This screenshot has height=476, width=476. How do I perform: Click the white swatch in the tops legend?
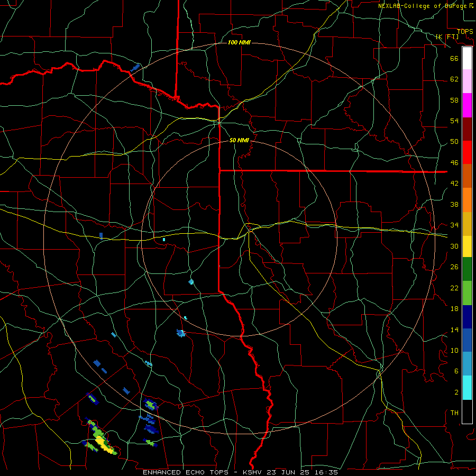[x=467, y=58]
